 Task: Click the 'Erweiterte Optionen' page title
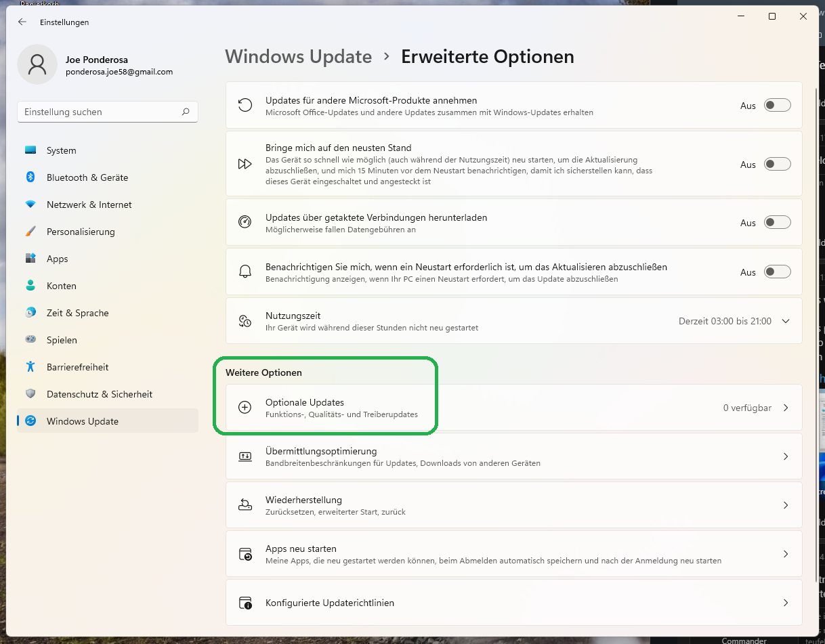[488, 56]
